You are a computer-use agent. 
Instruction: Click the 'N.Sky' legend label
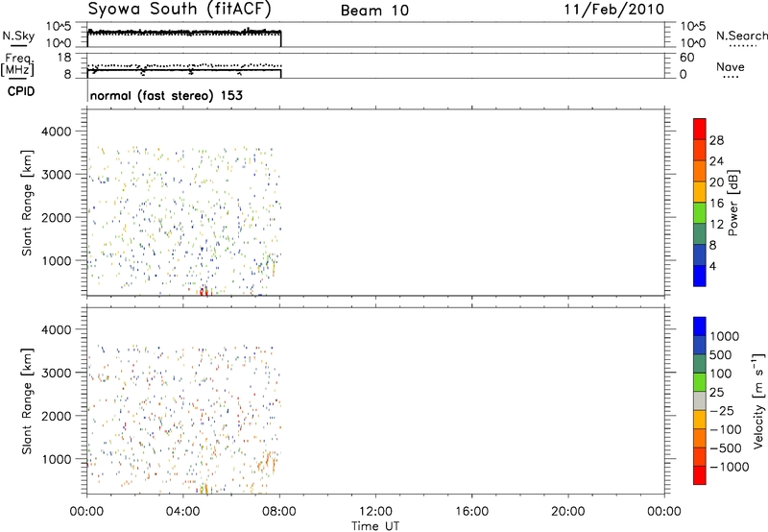pos(18,36)
